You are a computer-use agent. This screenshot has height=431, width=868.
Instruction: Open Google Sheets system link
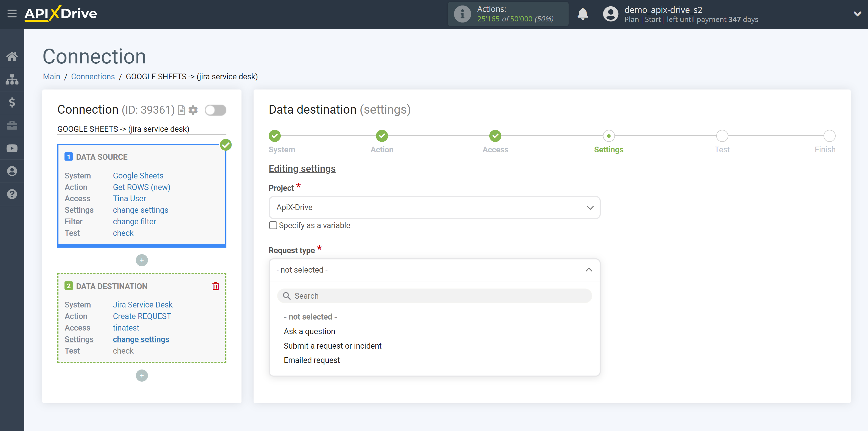click(x=138, y=176)
